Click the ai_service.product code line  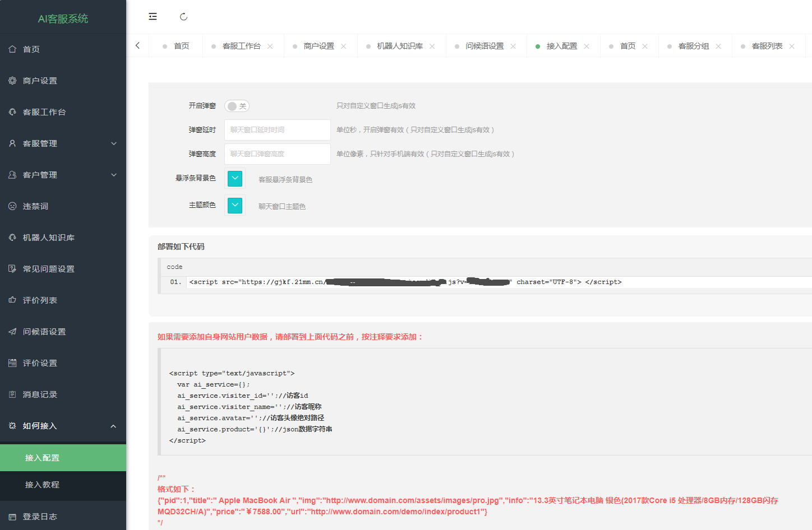coord(255,429)
